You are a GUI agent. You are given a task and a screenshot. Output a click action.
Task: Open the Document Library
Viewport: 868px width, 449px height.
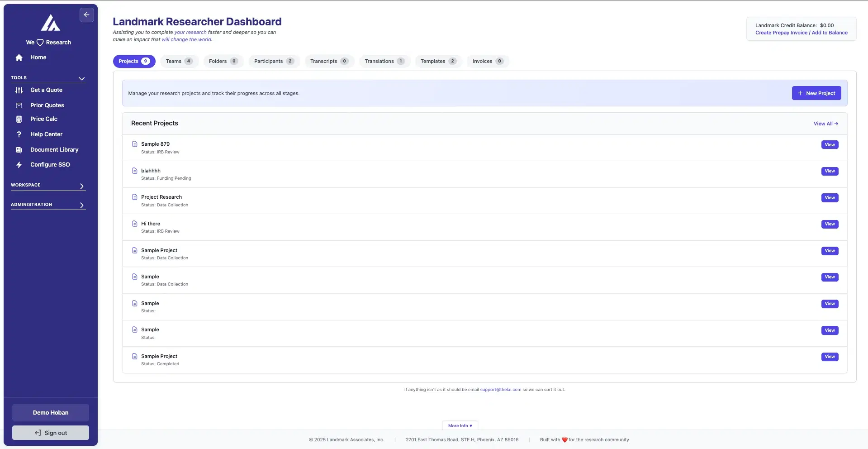[x=54, y=149]
